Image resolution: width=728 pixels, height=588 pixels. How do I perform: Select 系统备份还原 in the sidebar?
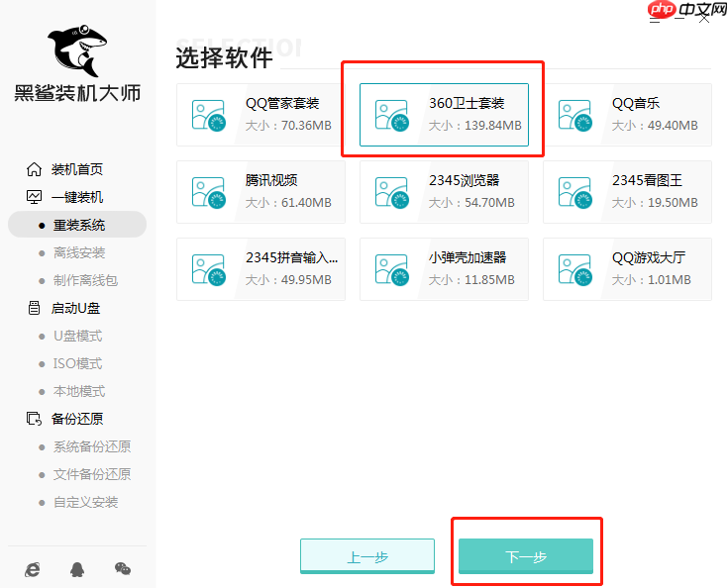click(92, 446)
